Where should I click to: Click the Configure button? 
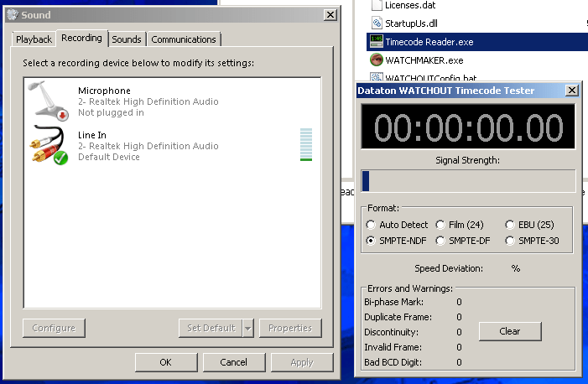(54, 328)
